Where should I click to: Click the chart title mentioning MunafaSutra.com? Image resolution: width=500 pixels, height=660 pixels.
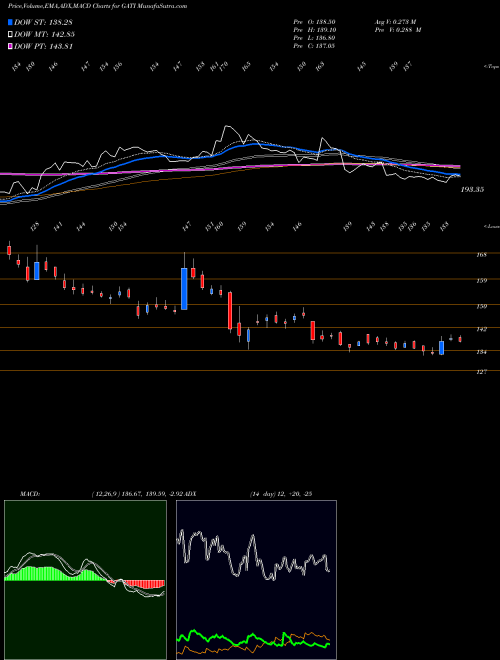97,6
